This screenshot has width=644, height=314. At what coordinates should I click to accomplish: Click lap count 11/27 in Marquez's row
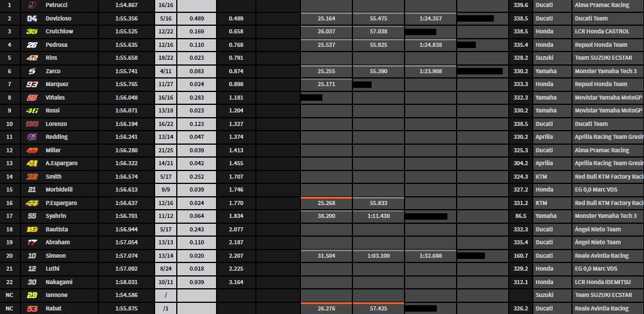[x=166, y=84]
